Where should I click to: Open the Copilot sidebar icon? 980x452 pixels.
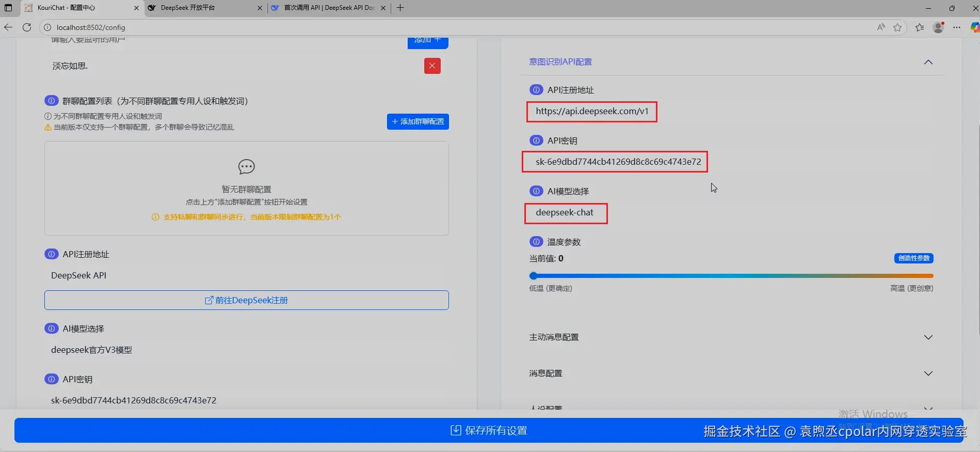tap(975, 27)
